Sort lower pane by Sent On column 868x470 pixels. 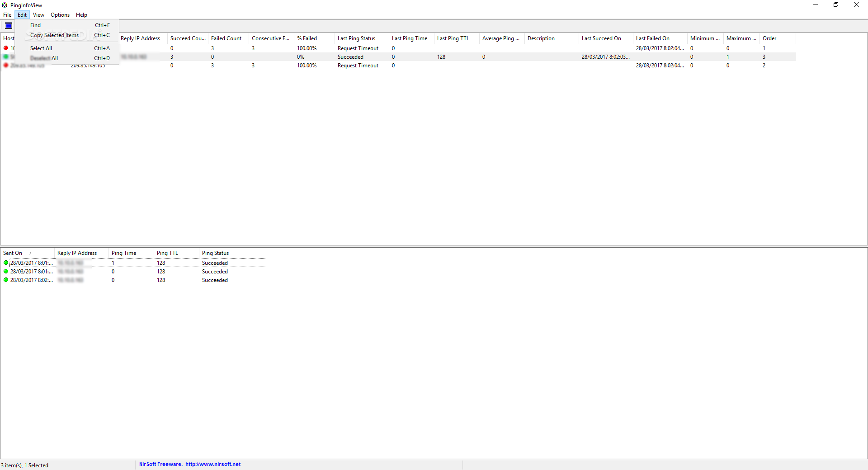(x=27, y=253)
